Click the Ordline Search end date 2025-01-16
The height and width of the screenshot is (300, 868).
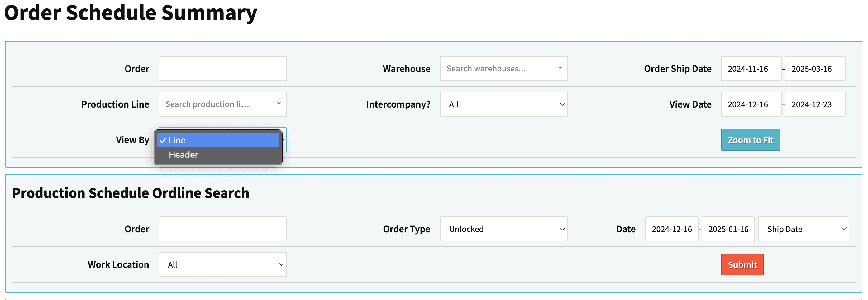[x=728, y=229]
